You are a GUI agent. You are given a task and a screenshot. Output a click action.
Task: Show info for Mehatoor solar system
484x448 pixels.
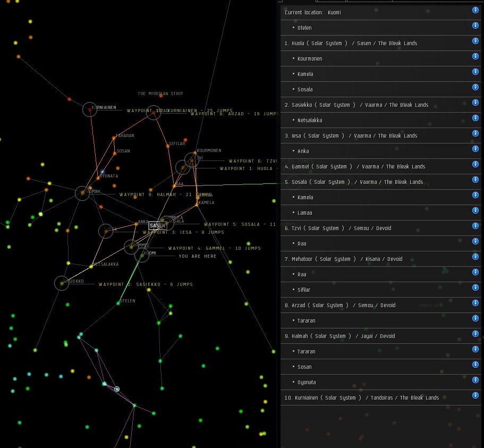click(475, 257)
